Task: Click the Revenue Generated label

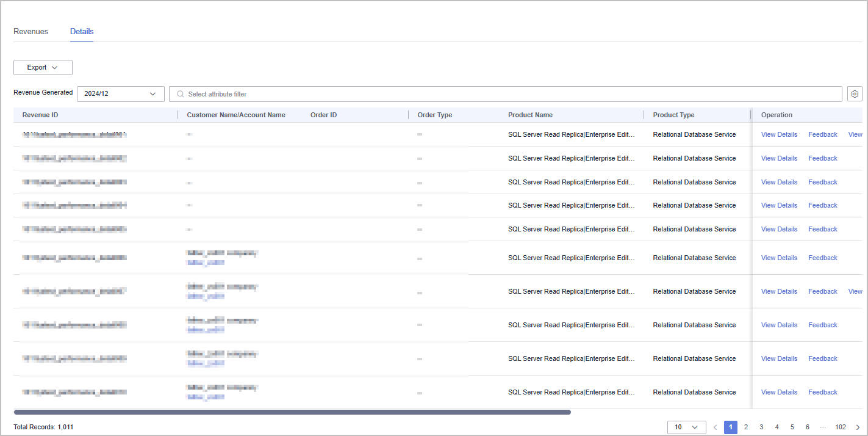Action: click(x=43, y=93)
